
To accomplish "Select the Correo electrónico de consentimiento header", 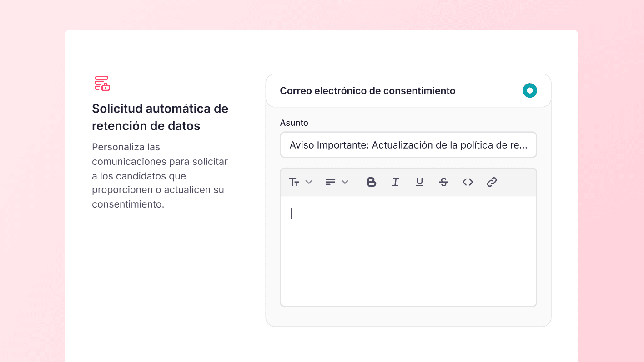I will click(x=367, y=90).
